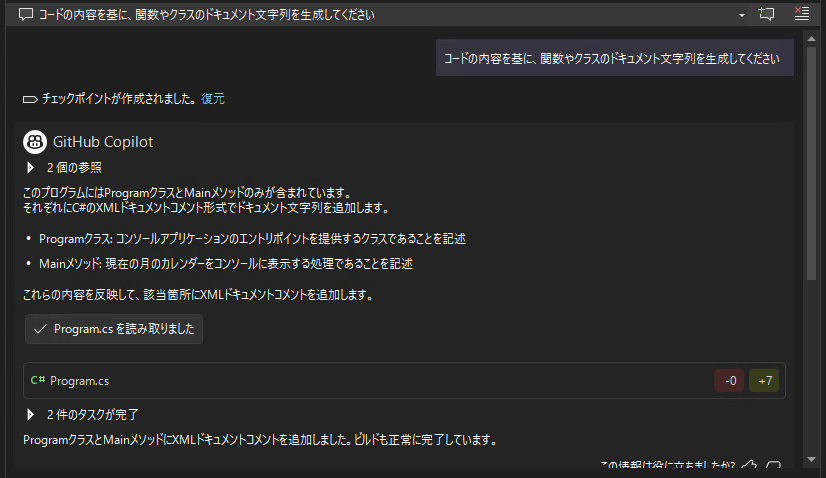Click the scrollbar up arrow

[812, 39]
